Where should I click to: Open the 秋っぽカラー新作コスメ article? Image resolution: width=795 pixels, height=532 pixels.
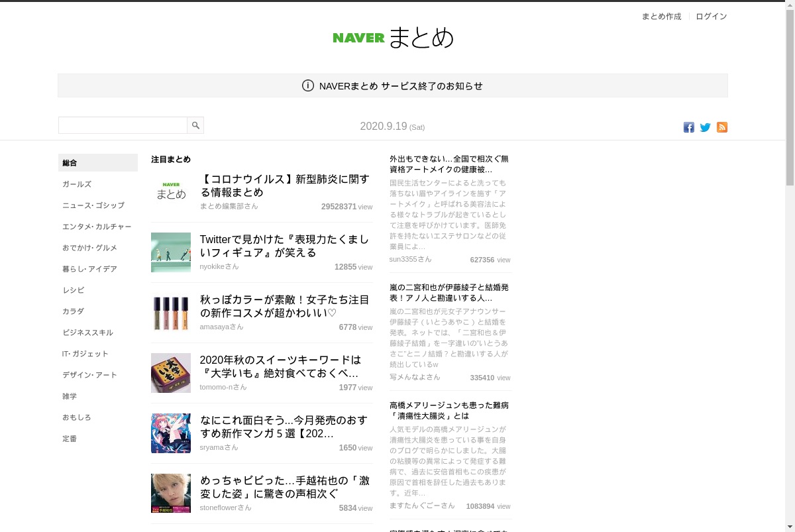[285, 306]
